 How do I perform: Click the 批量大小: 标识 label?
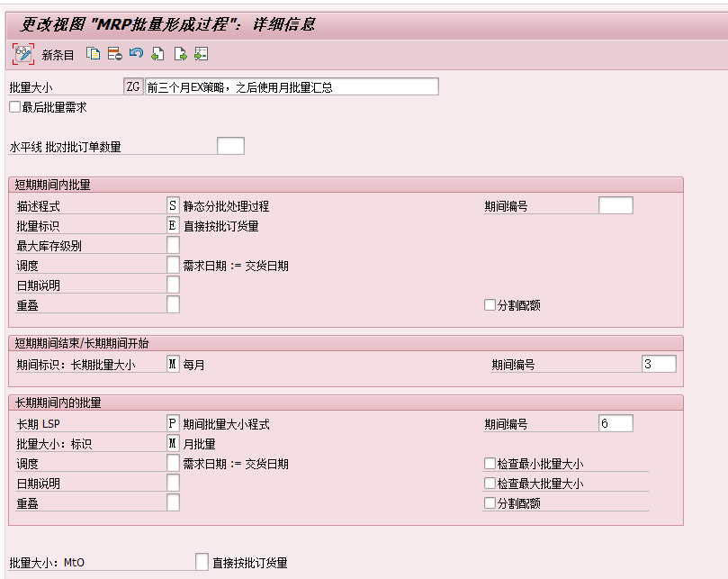tap(54, 444)
